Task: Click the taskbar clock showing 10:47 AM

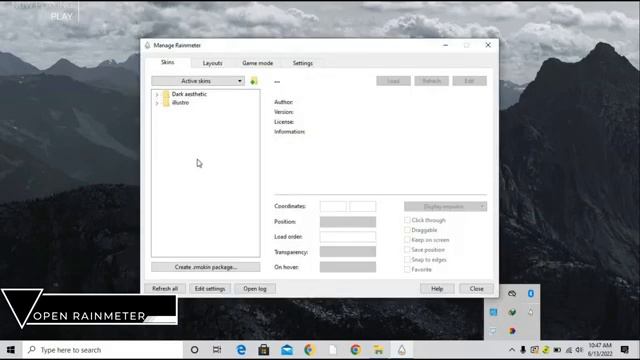Action: (600, 350)
